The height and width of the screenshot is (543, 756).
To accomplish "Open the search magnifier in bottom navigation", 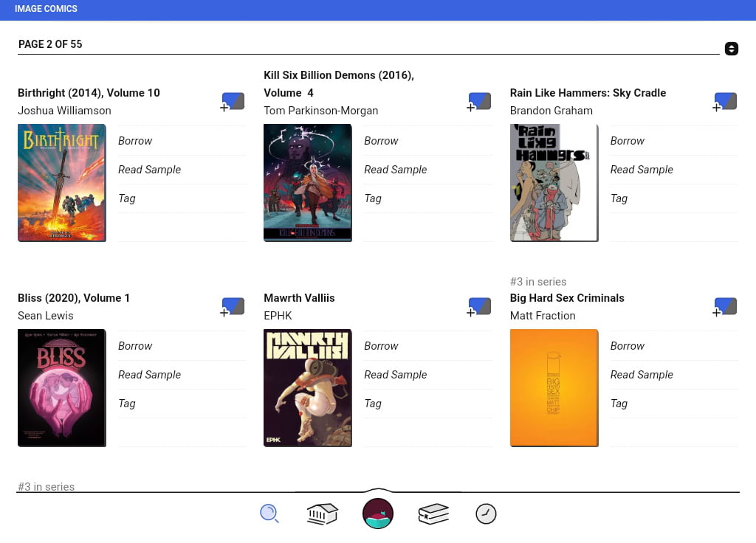I will (269, 513).
